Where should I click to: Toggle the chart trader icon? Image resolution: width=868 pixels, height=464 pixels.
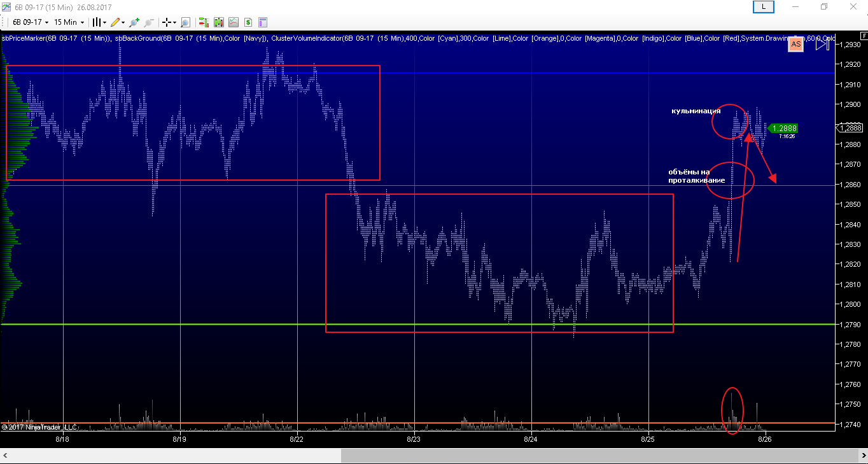click(x=204, y=22)
